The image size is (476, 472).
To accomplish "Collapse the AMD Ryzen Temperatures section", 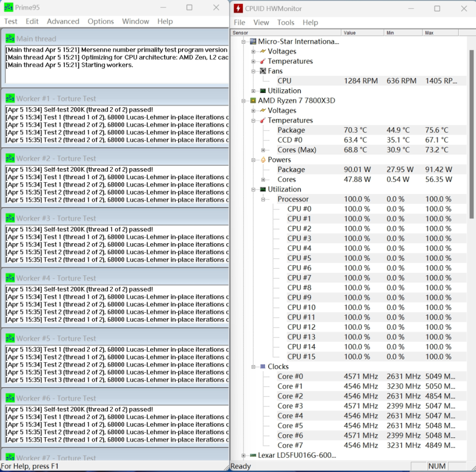I will 253,121.
